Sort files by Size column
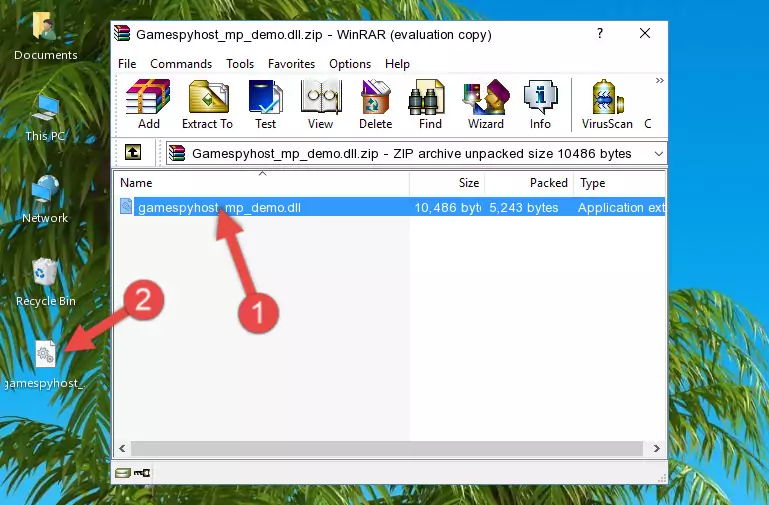 point(447,183)
